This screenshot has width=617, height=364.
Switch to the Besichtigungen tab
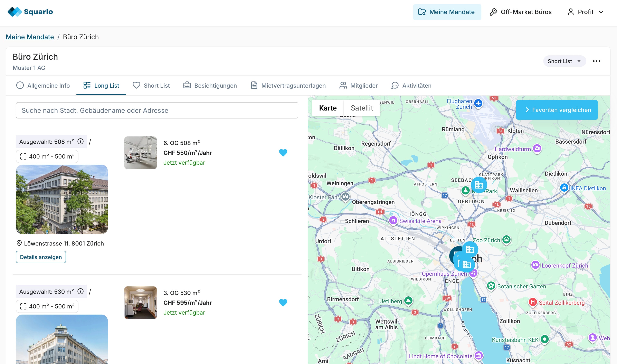[x=210, y=85]
